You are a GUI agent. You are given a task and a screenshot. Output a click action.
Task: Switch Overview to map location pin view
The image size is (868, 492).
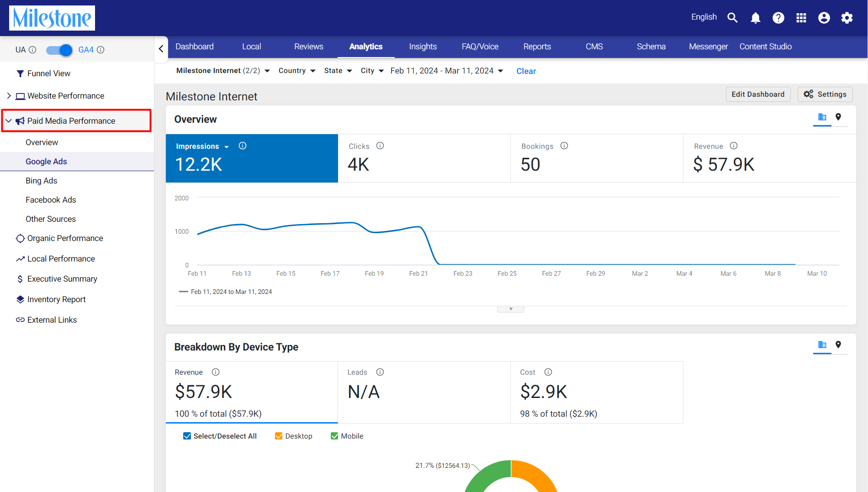coord(838,117)
